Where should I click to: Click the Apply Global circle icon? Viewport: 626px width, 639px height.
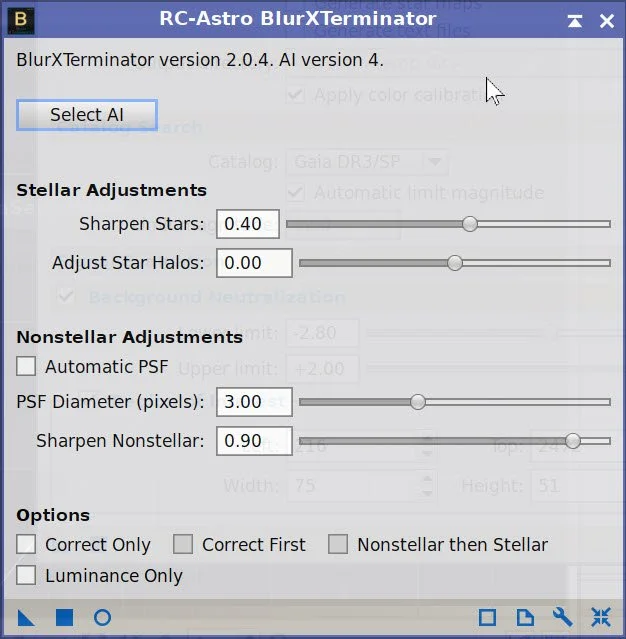102,618
